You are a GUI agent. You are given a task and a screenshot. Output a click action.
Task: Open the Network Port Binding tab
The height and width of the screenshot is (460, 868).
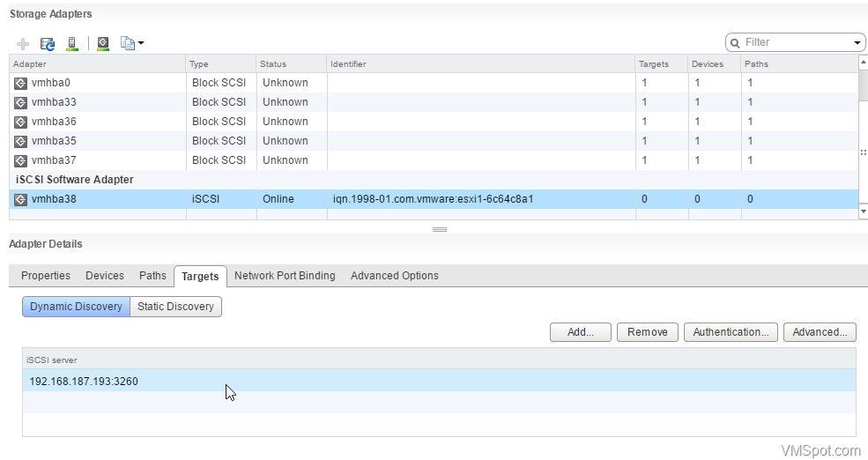285,276
